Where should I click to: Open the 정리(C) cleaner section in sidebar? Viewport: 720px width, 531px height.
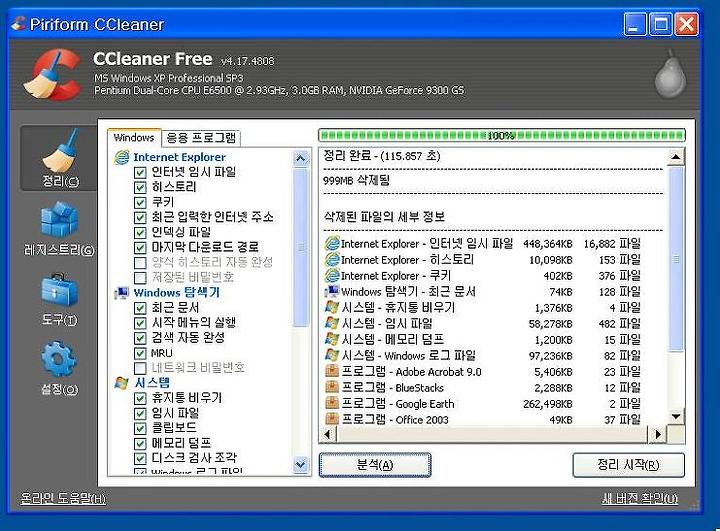coord(60,158)
